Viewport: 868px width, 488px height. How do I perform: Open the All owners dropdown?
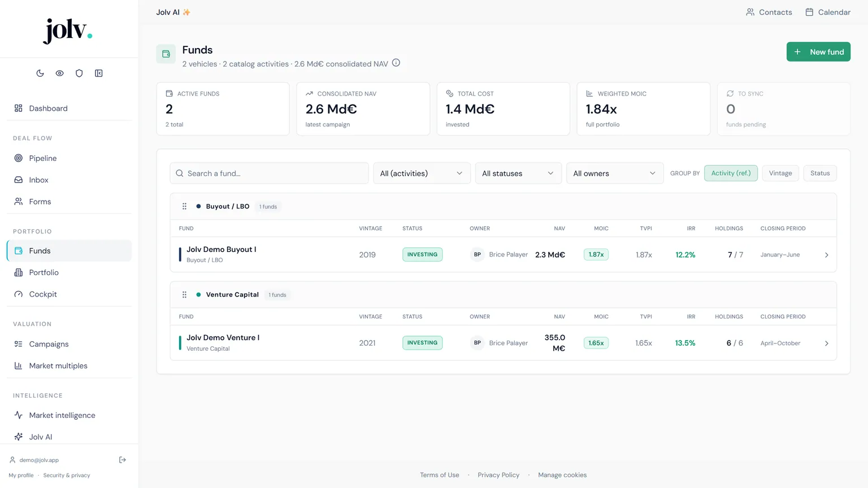(x=615, y=173)
